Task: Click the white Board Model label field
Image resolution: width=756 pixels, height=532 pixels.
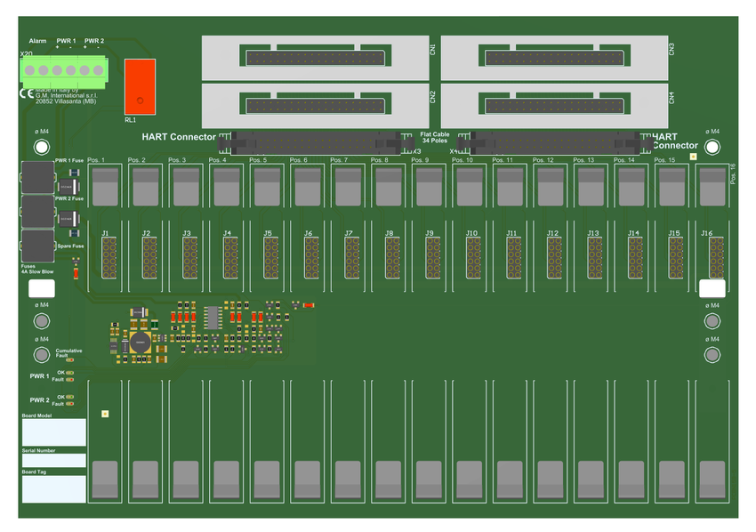Action: tap(54, 432)
